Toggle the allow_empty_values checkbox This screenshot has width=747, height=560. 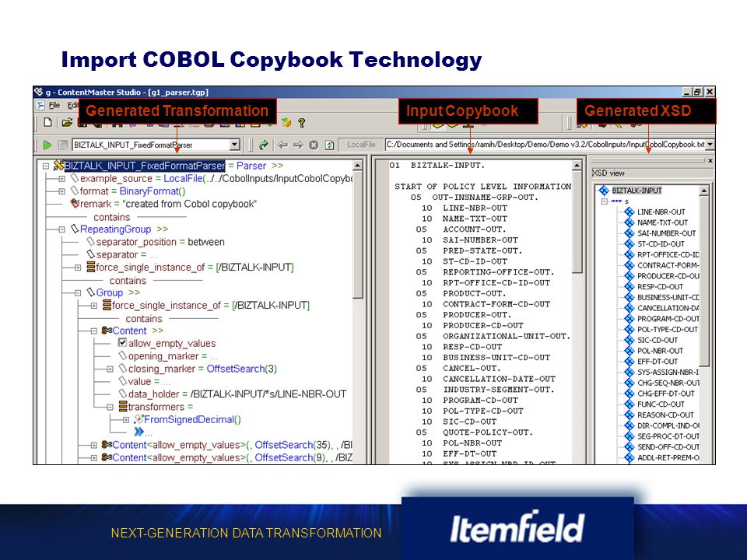pyautogui.click(x=122, y=343)
